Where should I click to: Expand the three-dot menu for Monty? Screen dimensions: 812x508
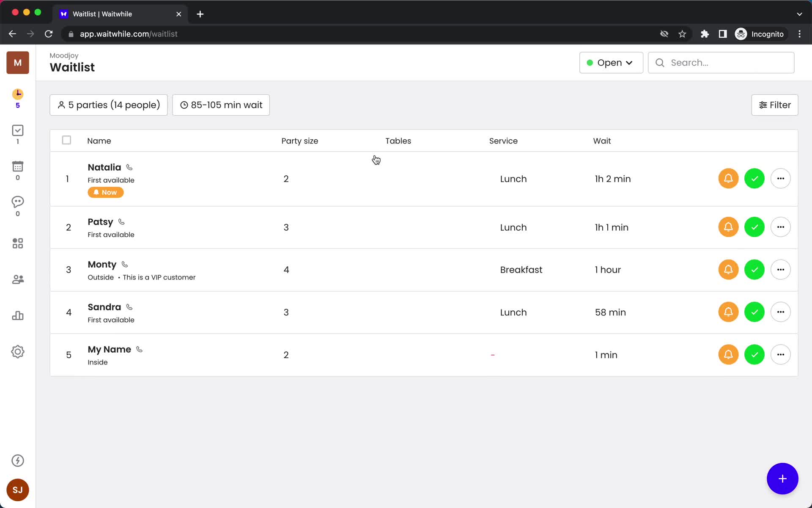(x=780, y=270)
